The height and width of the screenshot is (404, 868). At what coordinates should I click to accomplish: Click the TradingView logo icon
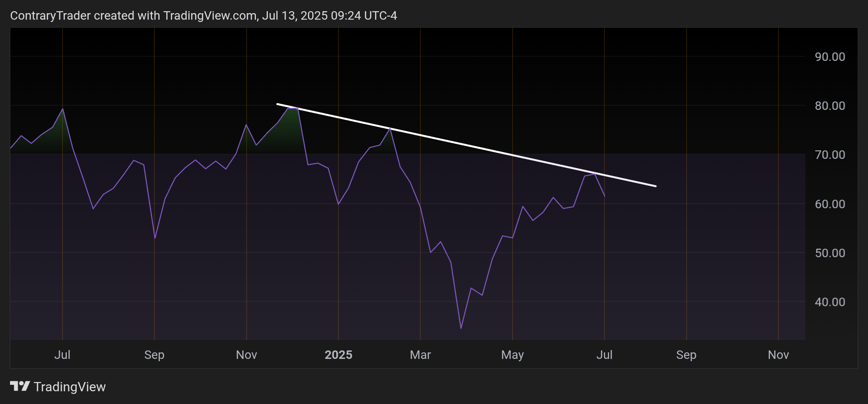pos(20,386)
